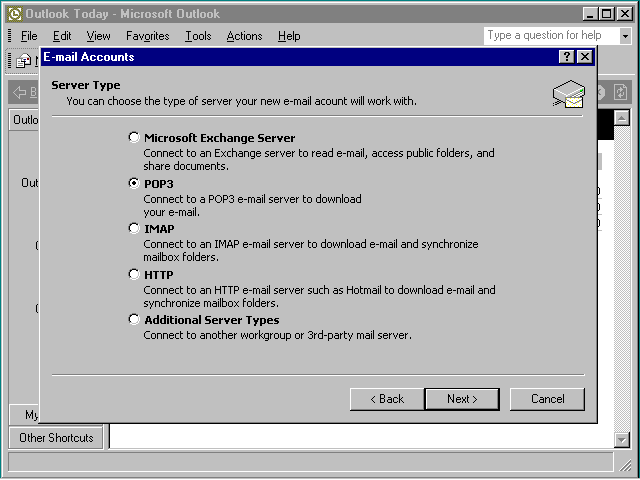Click the Type a question for help box

point(551,36)
